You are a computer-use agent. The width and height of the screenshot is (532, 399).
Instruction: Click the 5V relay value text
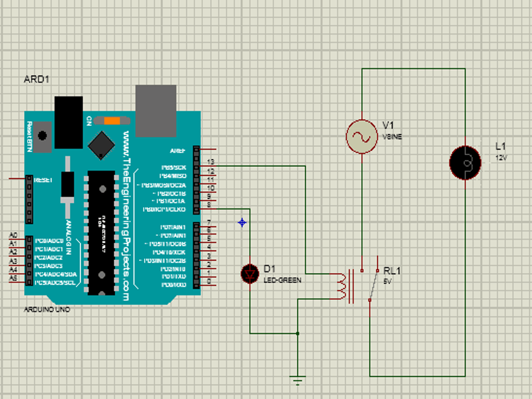point(387,282)
